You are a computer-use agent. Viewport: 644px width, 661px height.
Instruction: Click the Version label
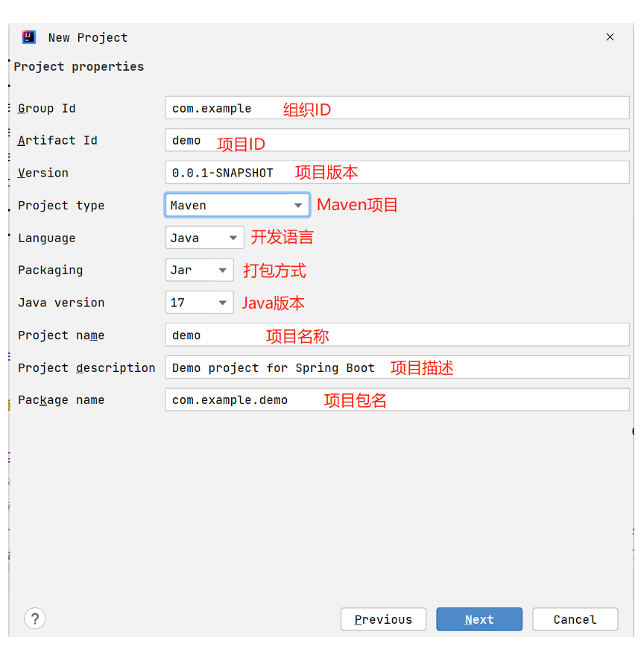[x=43, y=173]
